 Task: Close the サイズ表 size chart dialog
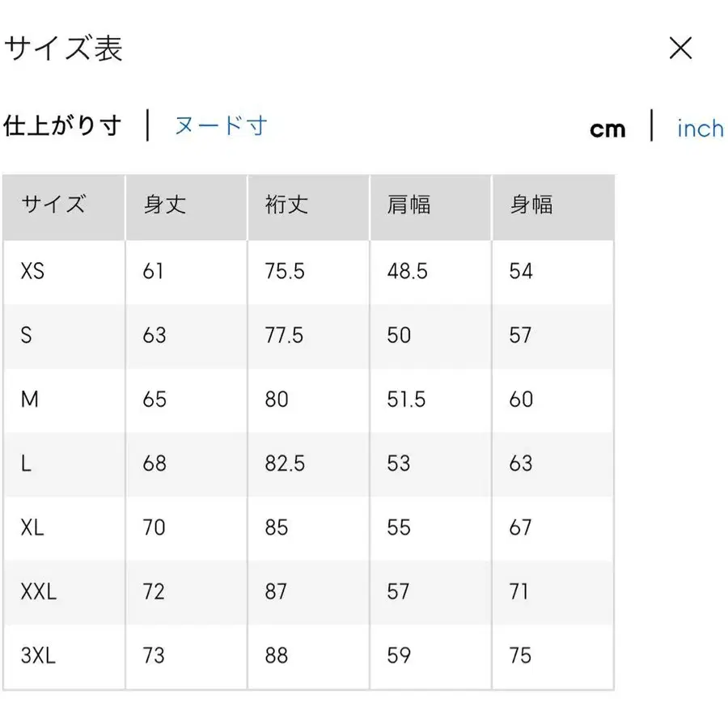click(681, 49)
